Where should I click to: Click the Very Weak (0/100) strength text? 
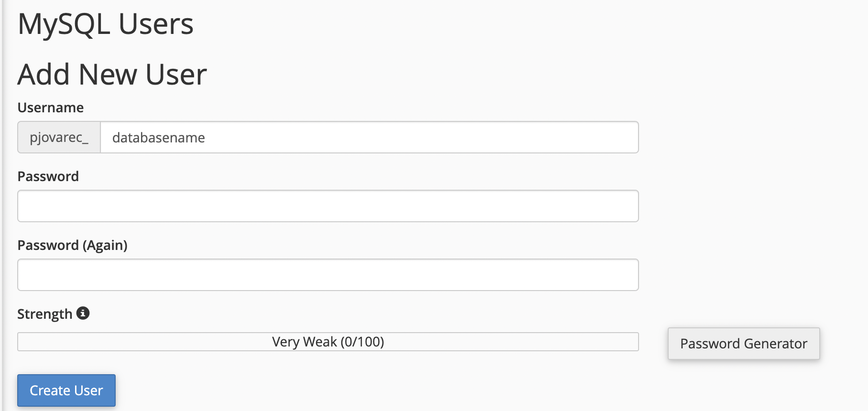[x=328, y=342]
